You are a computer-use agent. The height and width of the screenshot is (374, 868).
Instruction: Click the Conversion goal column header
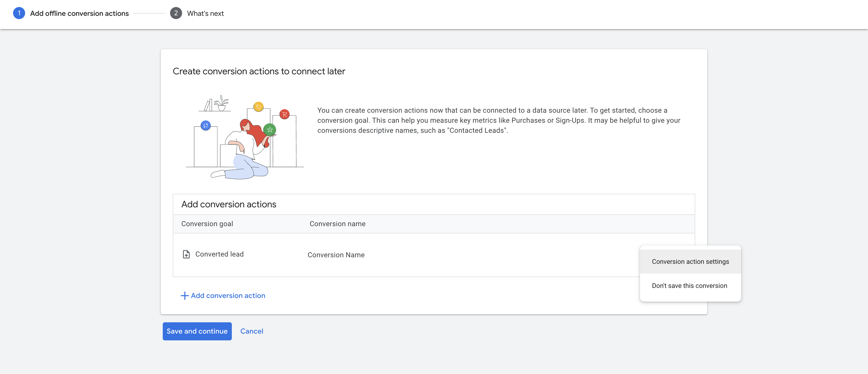(207, 224)
